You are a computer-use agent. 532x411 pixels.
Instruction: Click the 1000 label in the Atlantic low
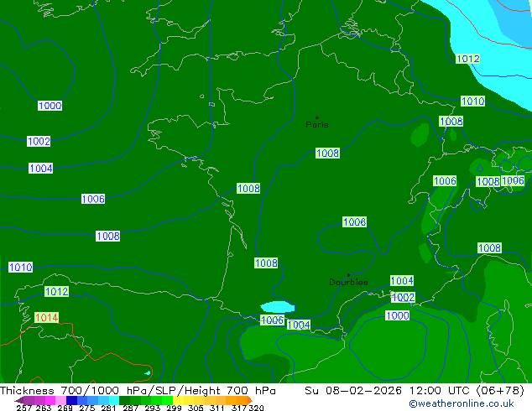coord(50,106)
